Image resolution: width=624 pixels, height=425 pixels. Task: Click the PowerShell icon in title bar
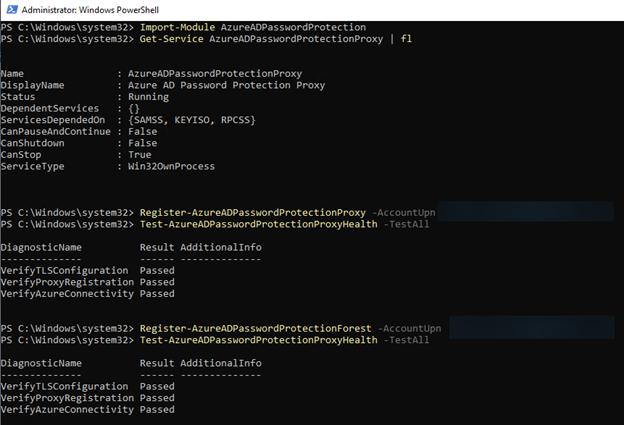point(12,10)
